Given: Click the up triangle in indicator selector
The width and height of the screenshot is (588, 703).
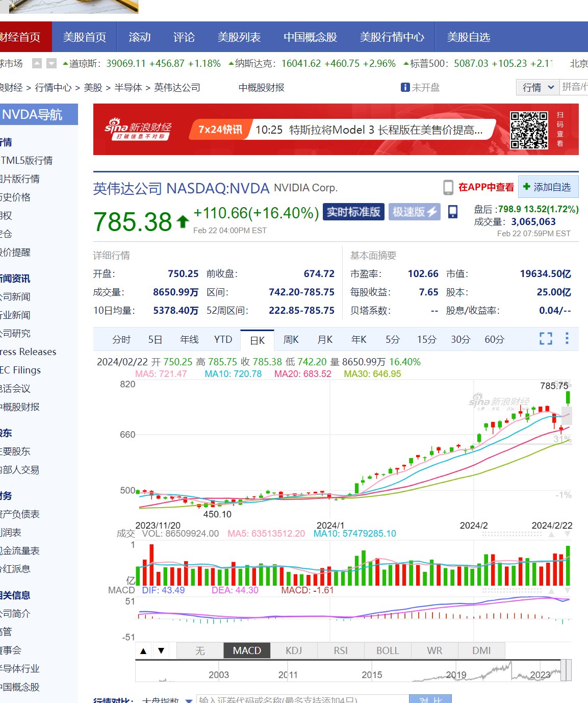Looking at the screenshot, I should (143, 650).
